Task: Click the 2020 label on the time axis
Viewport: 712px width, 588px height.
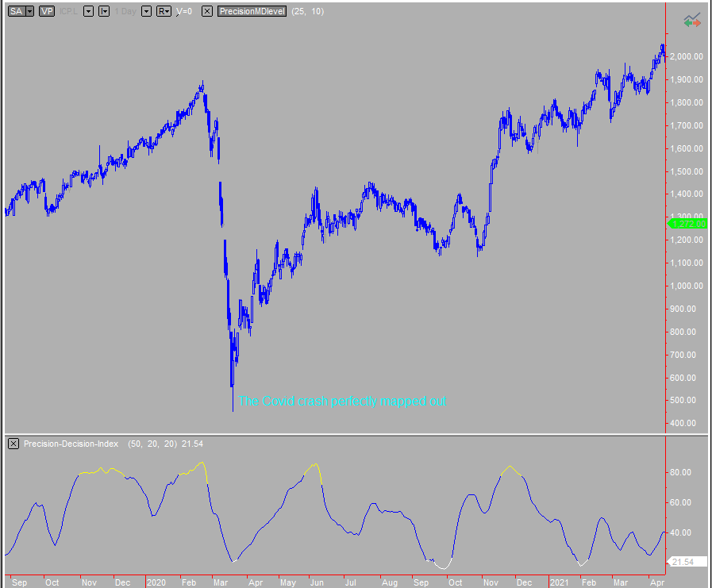Action: pos(156,582)
